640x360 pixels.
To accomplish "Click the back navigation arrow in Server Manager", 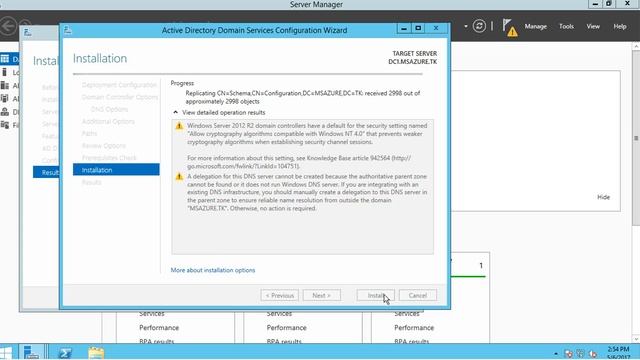I will [x=8, y=26].
